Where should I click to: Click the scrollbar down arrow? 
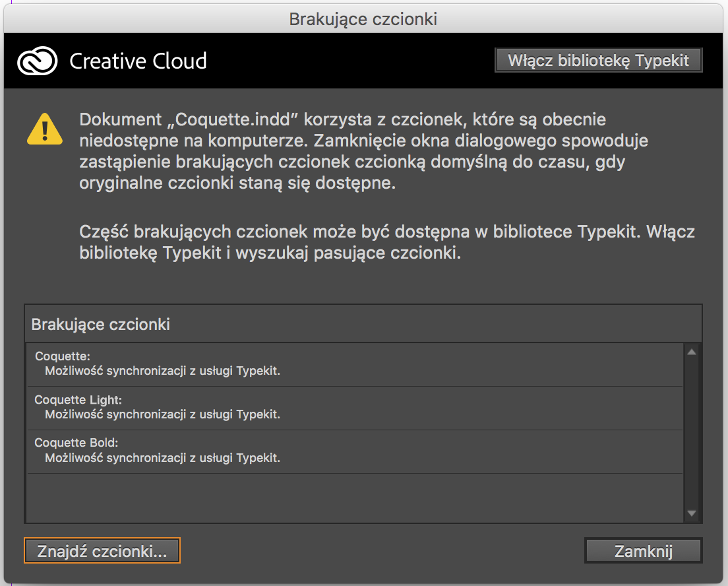click(x=692, y=513)
